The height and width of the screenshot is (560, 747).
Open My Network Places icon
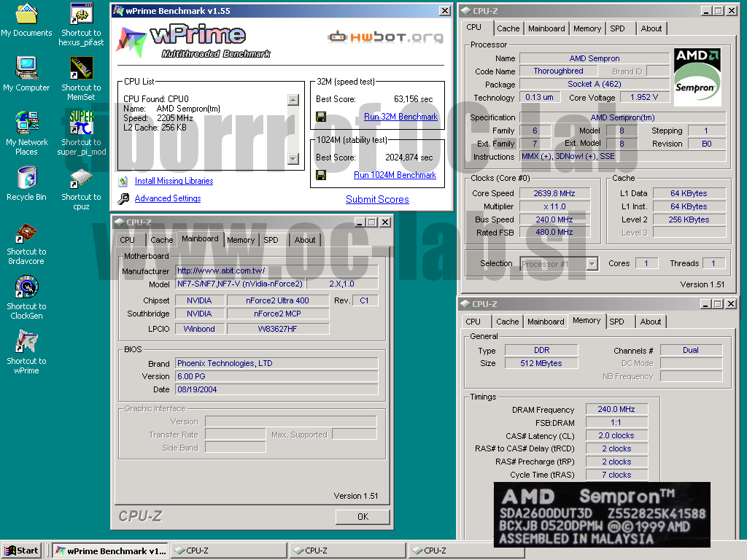[x=26, y=133]
